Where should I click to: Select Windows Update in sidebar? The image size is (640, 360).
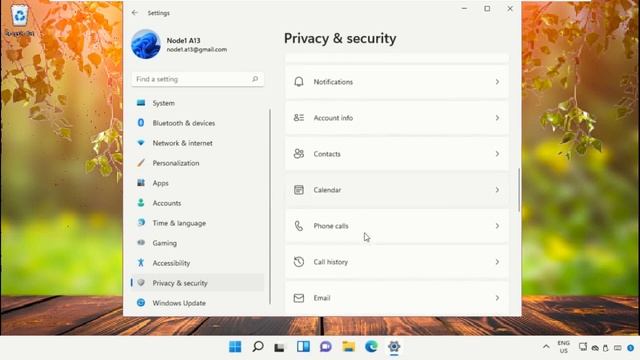198,303
